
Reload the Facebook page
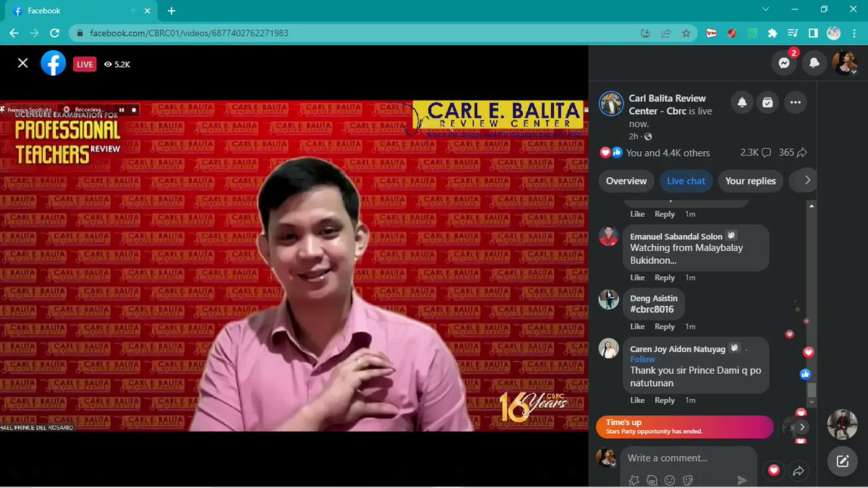click(x=54, y=33)
